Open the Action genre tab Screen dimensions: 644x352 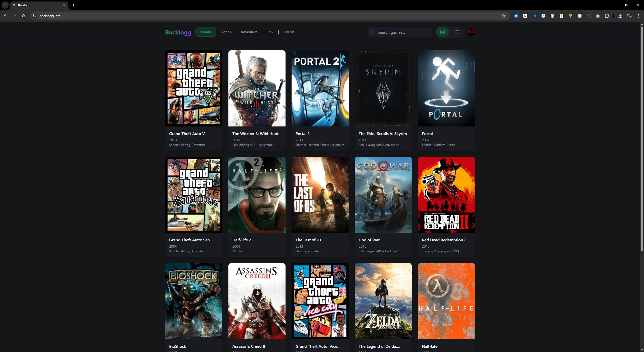click(x=226, y=32)
